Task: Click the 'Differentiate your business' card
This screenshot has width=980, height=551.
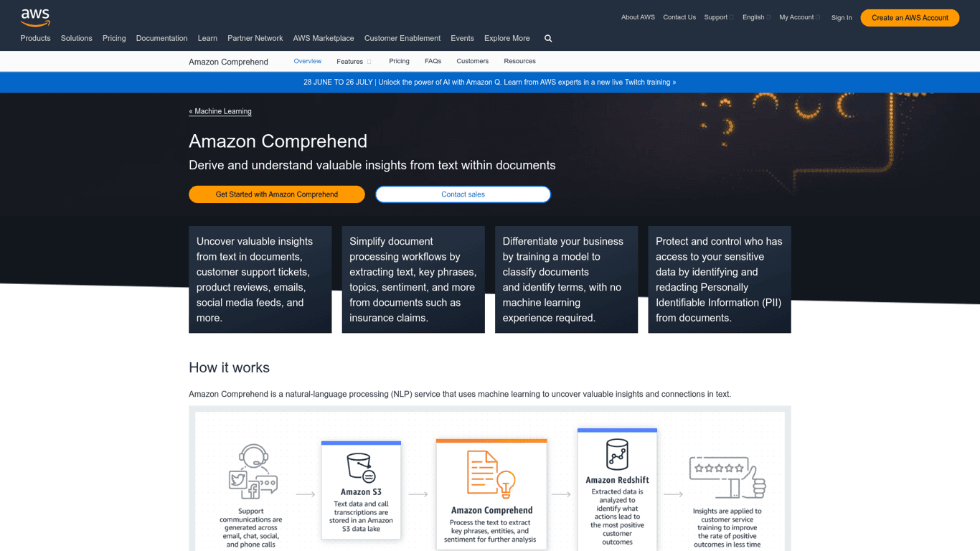Action: coord(566,280)
